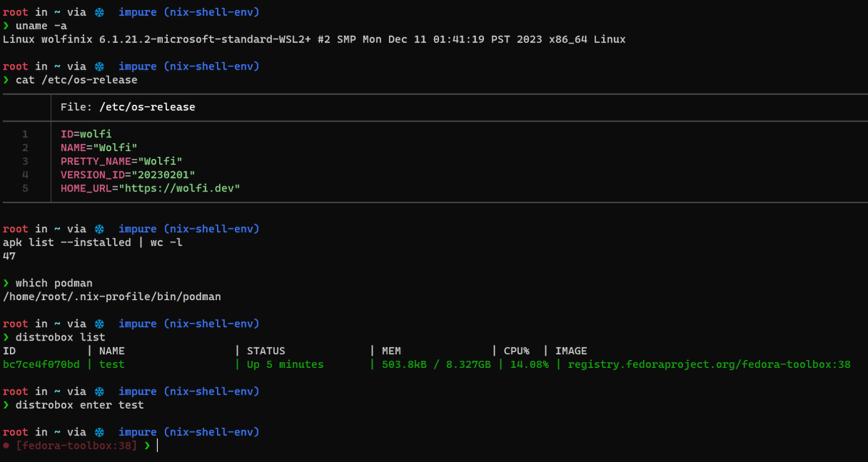Click the 'File: /etc/os-release' header
Viewport: 868px width, 462px height.
pos(128,107)
